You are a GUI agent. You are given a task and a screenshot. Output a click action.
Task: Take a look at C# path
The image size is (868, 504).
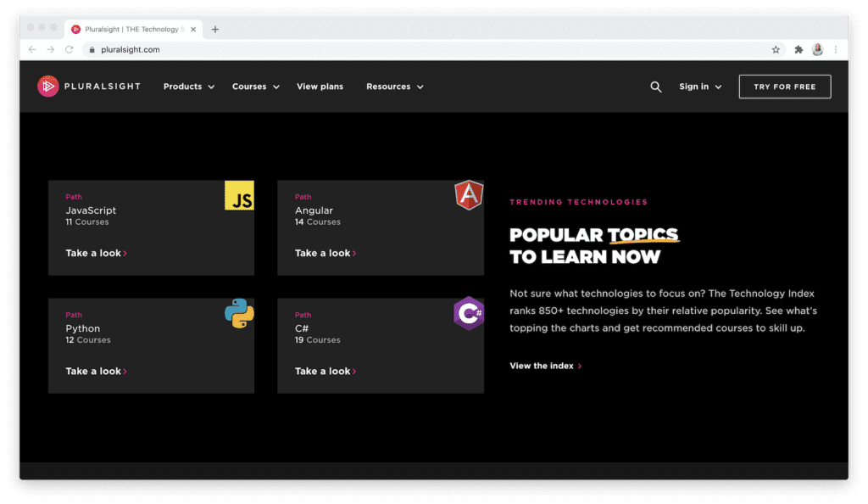325,371
